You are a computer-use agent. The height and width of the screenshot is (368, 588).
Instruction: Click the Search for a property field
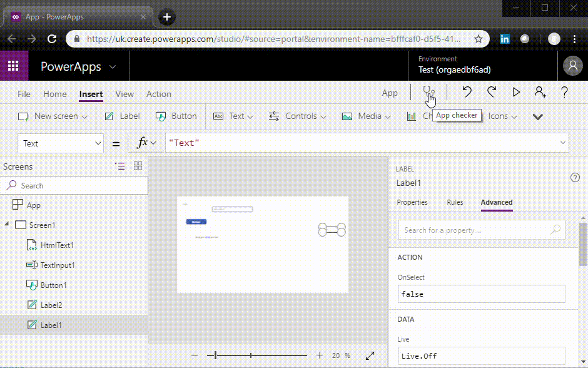(x=482, y=230)
